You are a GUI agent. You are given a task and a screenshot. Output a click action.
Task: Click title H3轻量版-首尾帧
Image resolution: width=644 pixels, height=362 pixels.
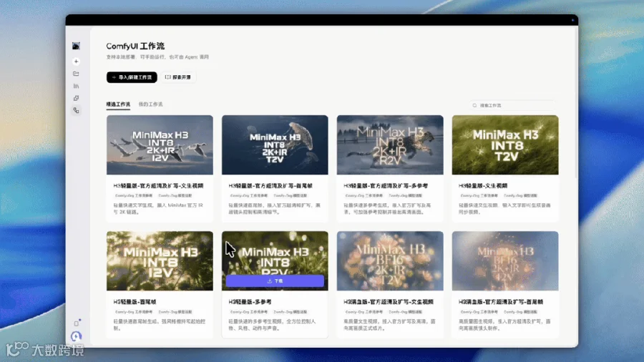(135, 302)
